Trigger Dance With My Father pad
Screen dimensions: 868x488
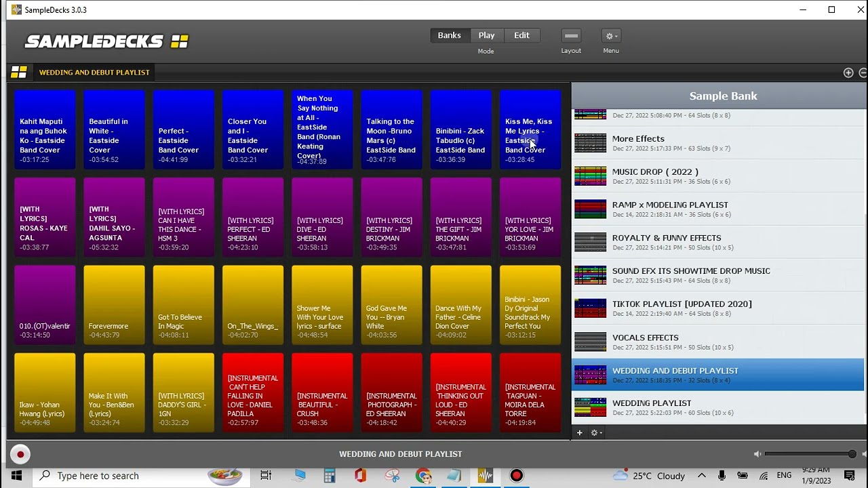click(460, 305)
